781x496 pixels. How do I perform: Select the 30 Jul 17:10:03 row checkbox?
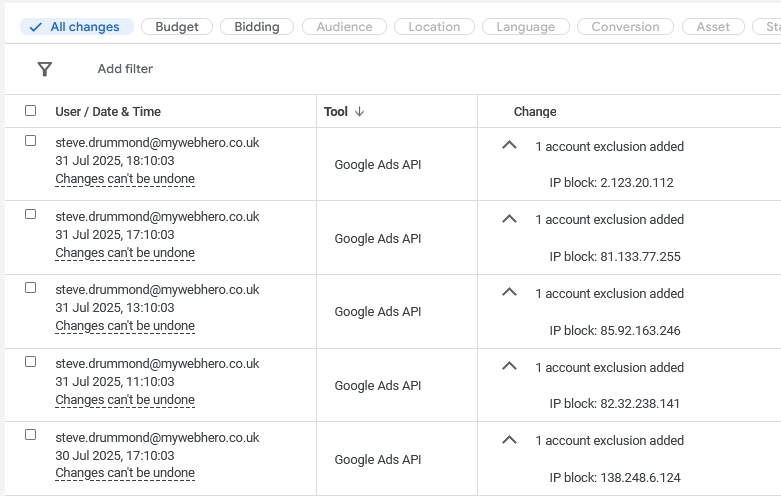coord(30,435)
